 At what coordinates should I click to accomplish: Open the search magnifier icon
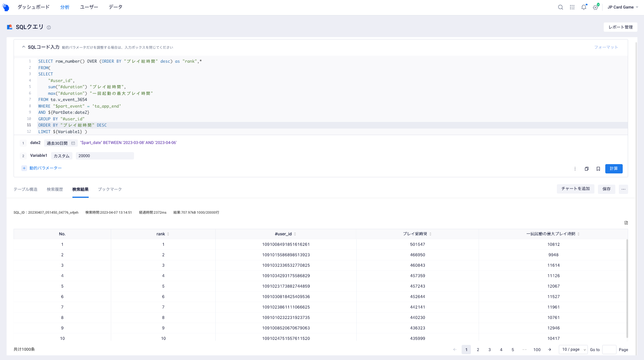pos(560,7)
